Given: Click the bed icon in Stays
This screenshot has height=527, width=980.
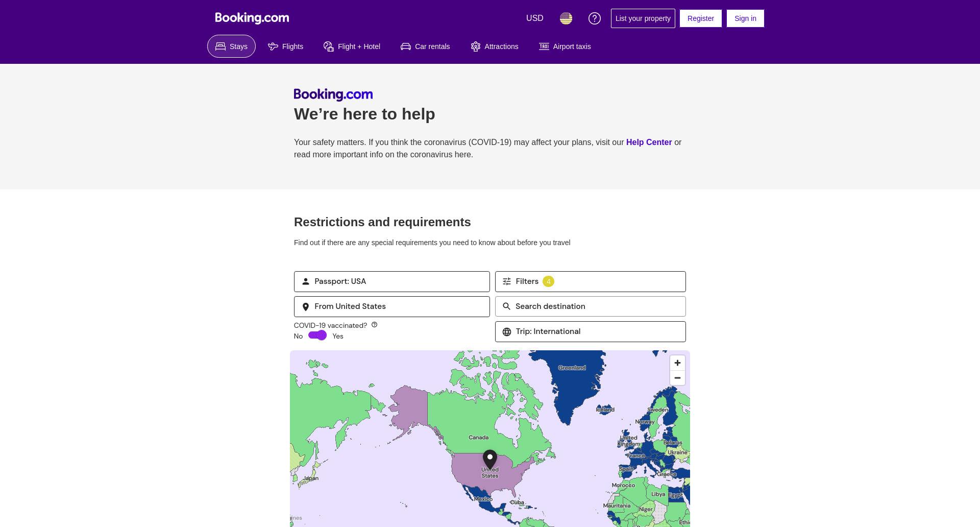Looking at the screenshot, I should [220, 46].
